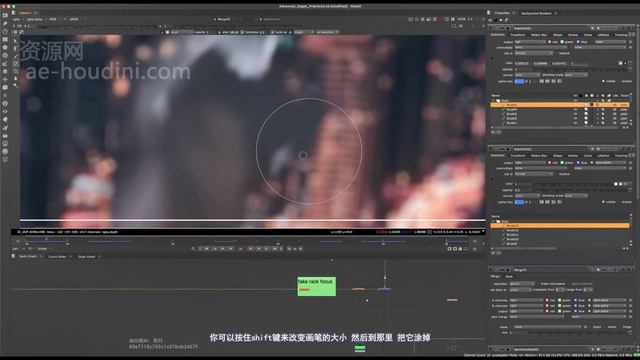Toggle visible checkbox in RotoPaint1
Screen dimensions: 640x360
[603, 81]
